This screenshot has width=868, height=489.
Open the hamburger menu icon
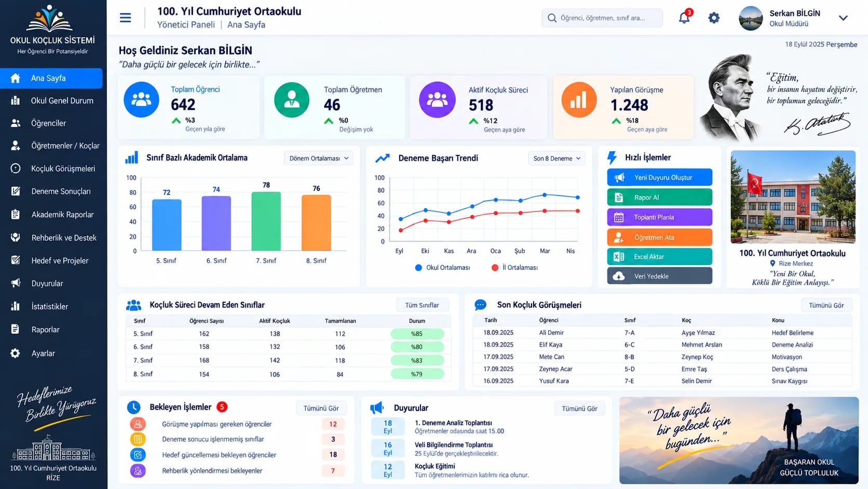pyautogui.click(x=125, y=18)
